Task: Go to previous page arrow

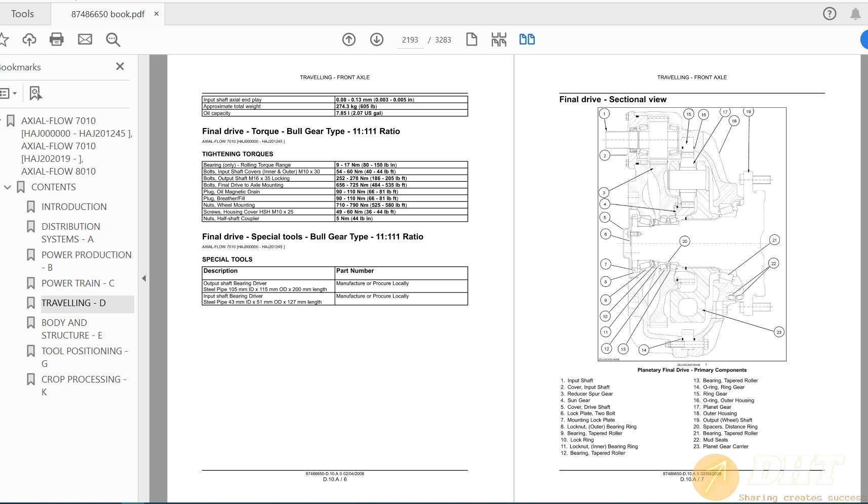Action: click(349, 39)
